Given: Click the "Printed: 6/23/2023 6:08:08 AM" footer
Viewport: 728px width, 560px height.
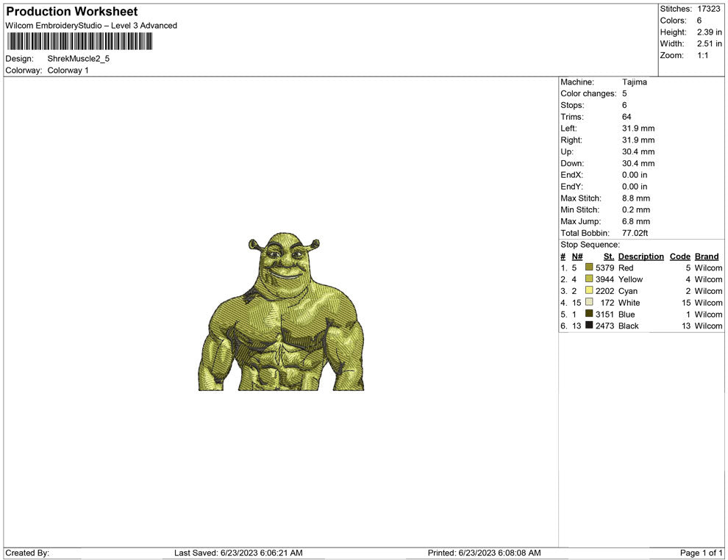Looking at the screenshot, I should (x=485, y=553).
